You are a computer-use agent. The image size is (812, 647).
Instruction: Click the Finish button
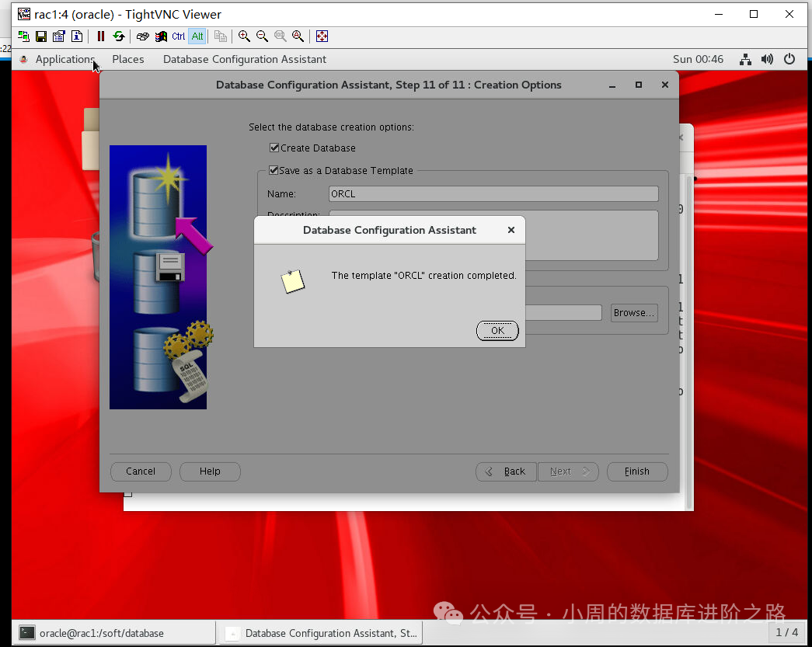pos(637,471)
